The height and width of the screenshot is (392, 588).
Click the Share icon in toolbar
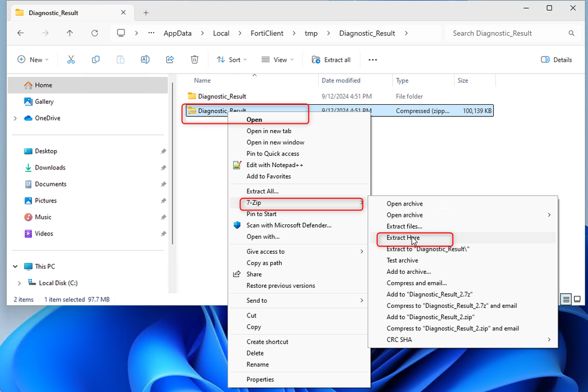pyautogui.click(x=169, y=60)
